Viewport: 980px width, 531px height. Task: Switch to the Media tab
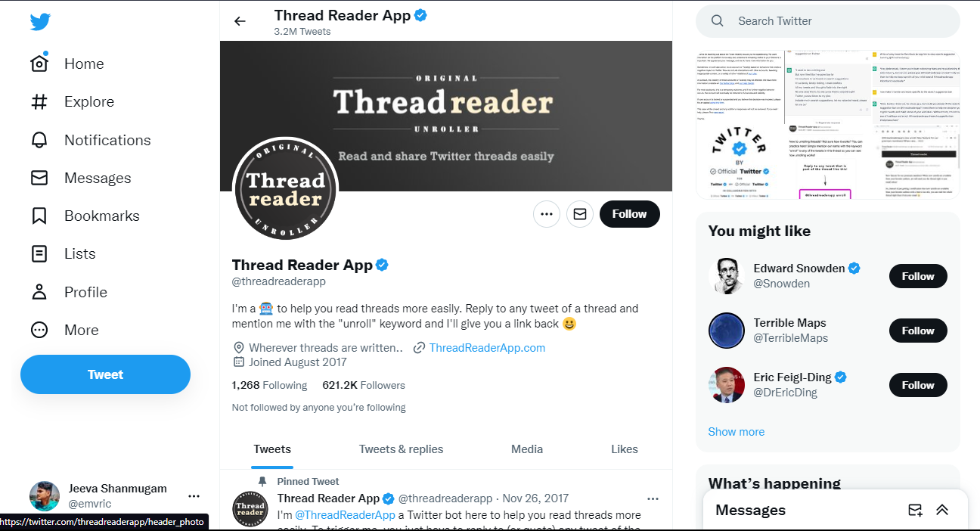(x=527, y=449)
